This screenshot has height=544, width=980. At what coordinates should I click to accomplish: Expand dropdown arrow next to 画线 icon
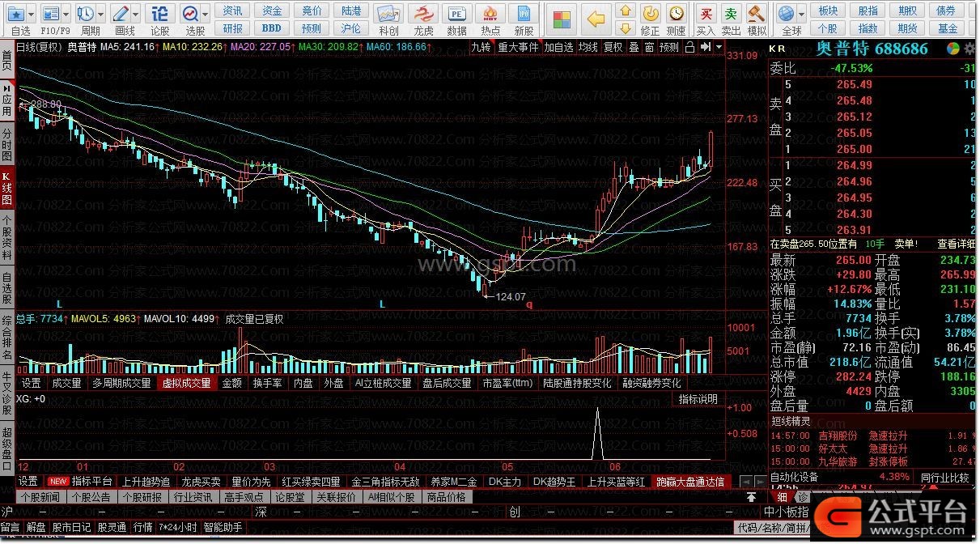point(134,14)
